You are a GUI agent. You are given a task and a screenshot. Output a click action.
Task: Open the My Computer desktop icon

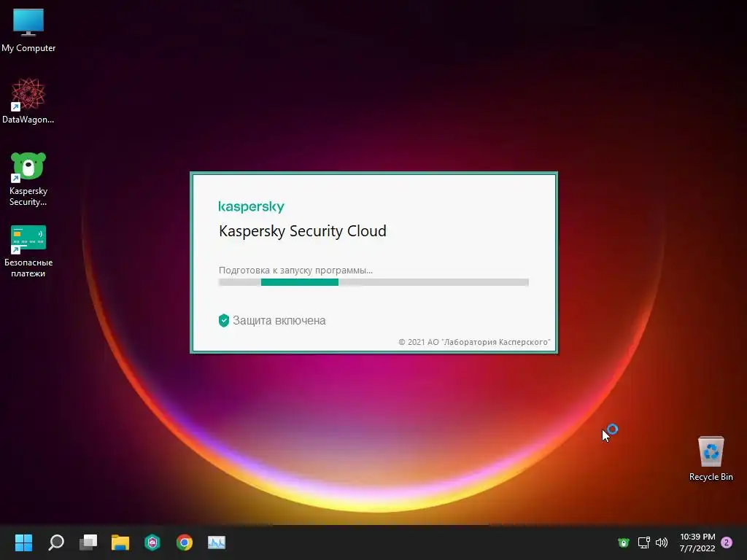pyautogui.click(x=28, y=30)
